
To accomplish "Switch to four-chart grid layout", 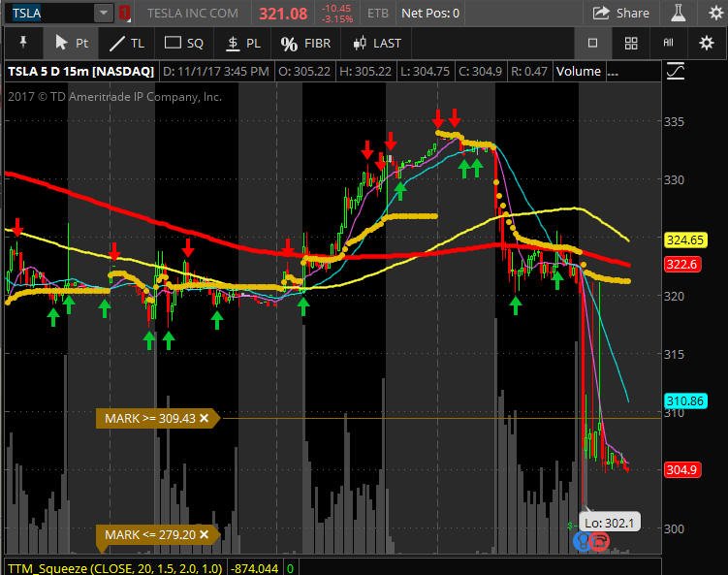I will tap(631, 44).
